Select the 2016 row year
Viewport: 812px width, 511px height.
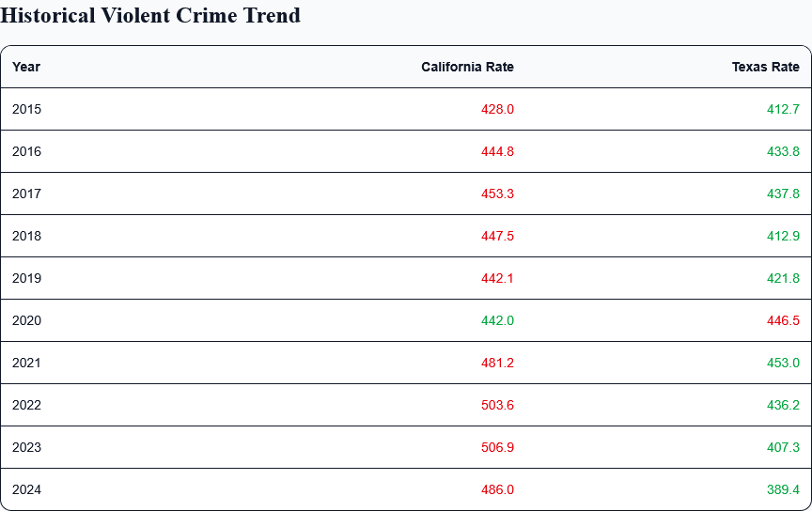coord(26,151)
